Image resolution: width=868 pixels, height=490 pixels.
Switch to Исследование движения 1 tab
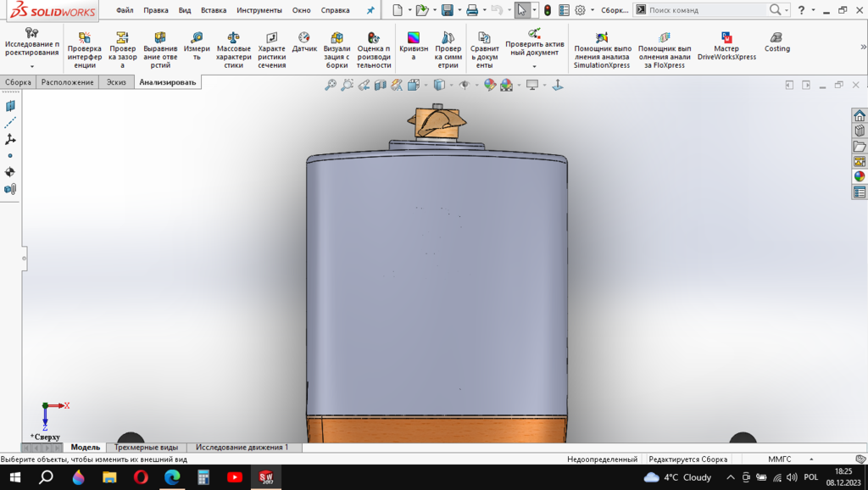(x=242, y=447)
